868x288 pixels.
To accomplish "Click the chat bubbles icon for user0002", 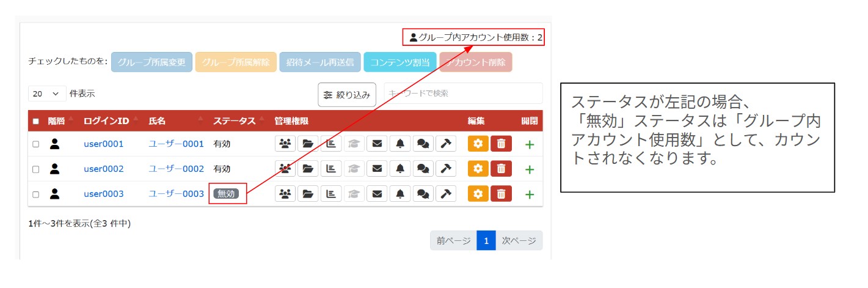I will tap(423, 169).
